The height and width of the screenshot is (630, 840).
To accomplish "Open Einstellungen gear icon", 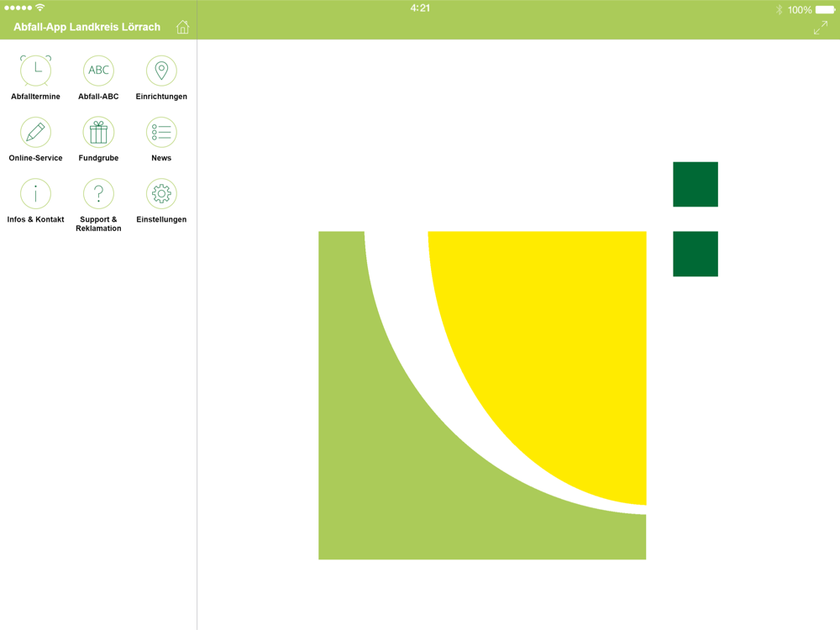I will (161, 193).
